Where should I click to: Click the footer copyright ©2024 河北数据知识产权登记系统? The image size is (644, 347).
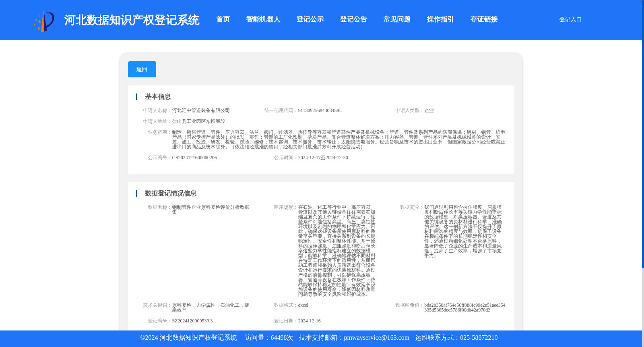coord(188,338)
